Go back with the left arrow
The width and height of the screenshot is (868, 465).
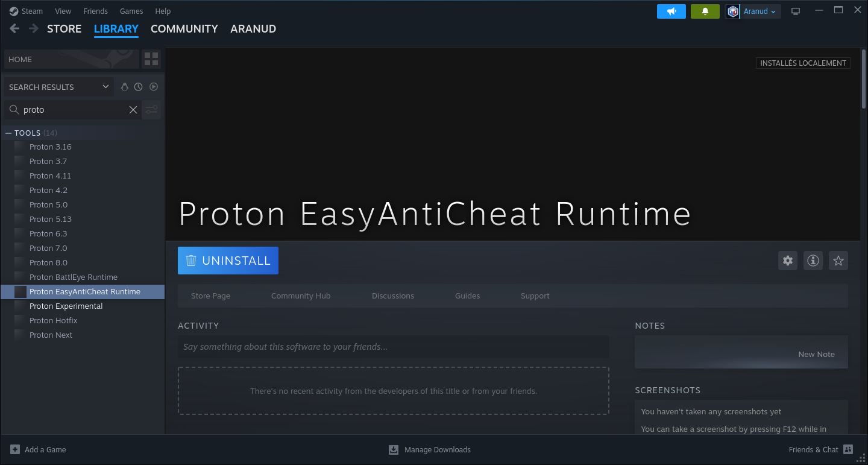(x=14, y=28)
